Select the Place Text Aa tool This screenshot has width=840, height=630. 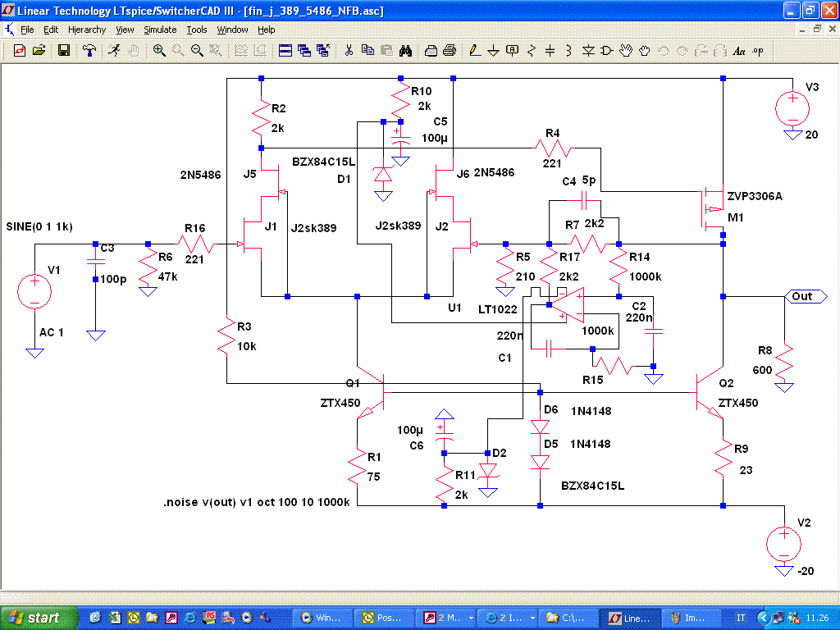739,51
